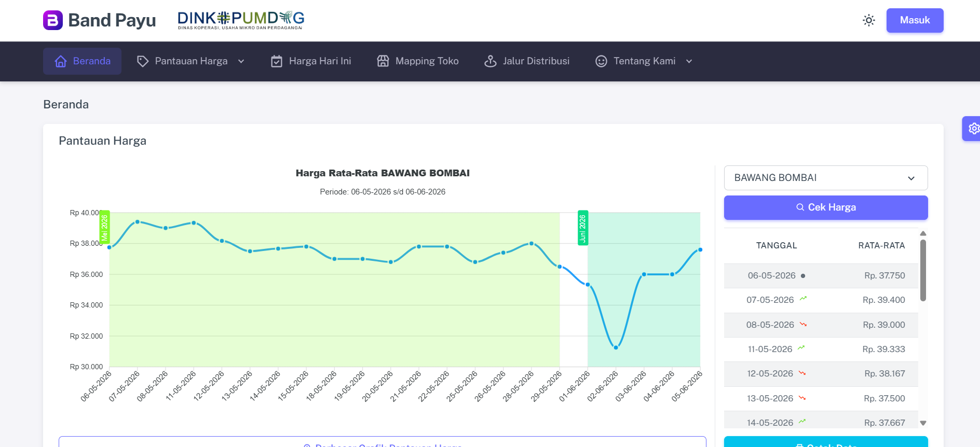Click the table scrollbar up arrow
The width and height of the screenshot is (980, 447).
coord(923,233)
